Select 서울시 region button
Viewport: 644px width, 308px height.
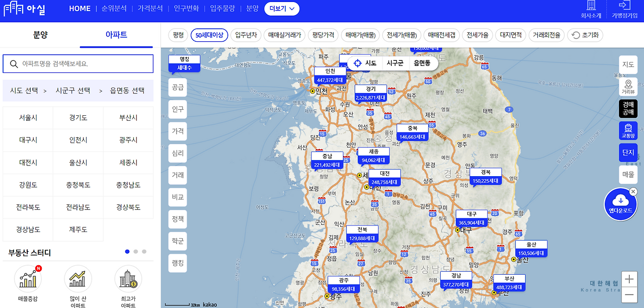28,118
